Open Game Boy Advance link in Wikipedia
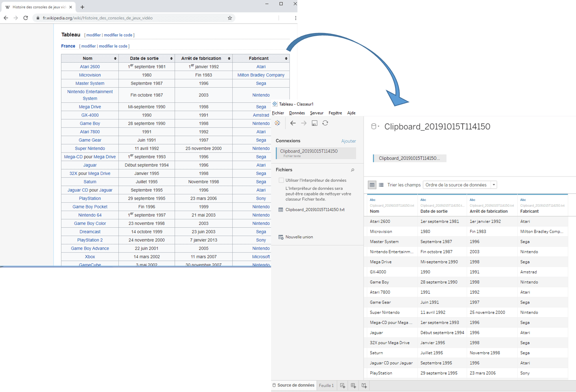Screen dimensions: 576x392 point(90,248)
